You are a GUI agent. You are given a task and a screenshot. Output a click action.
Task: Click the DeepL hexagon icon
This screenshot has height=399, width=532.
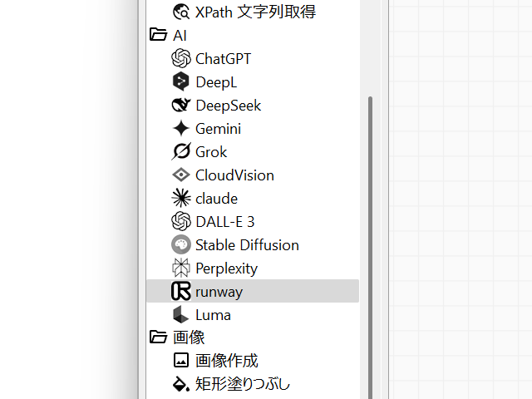click(181, 81)
